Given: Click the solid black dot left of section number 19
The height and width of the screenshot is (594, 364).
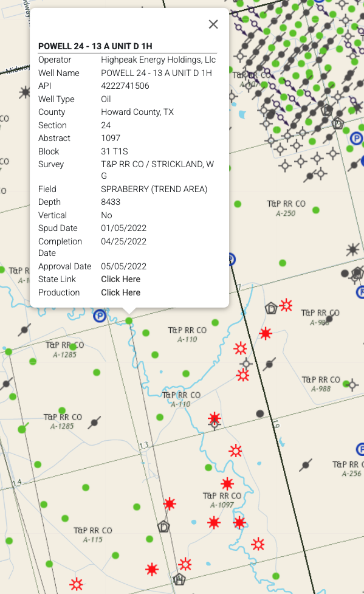Looking at the screenshot, I should coord(260,413).
